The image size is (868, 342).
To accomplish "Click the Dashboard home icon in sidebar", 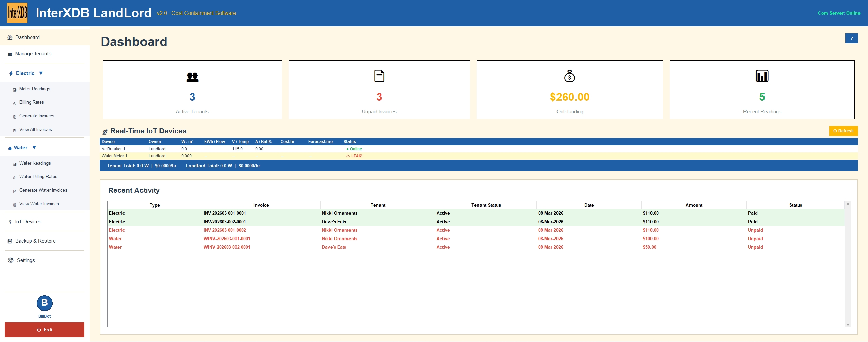I will click(x=10, y=38).
